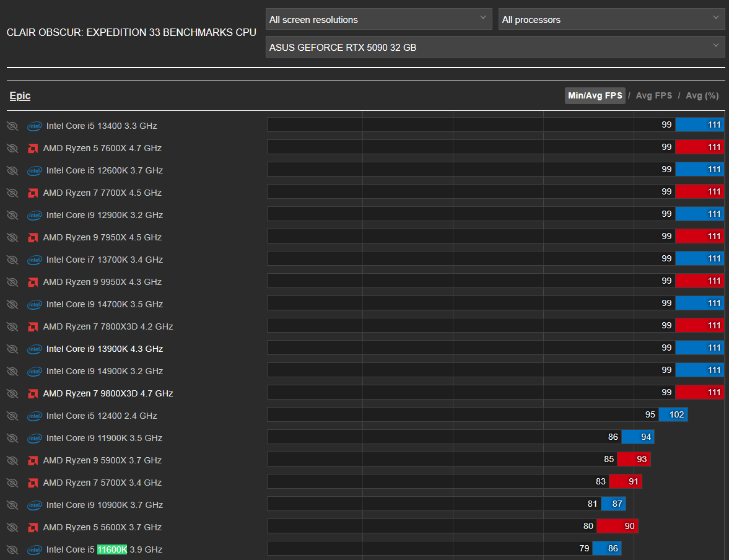The image size is (729, 560).
Task: Click the AMD Ryzen 7 9800X3D 4.7 GHz label
Action: pyautogui.click(x=108, y=393)
